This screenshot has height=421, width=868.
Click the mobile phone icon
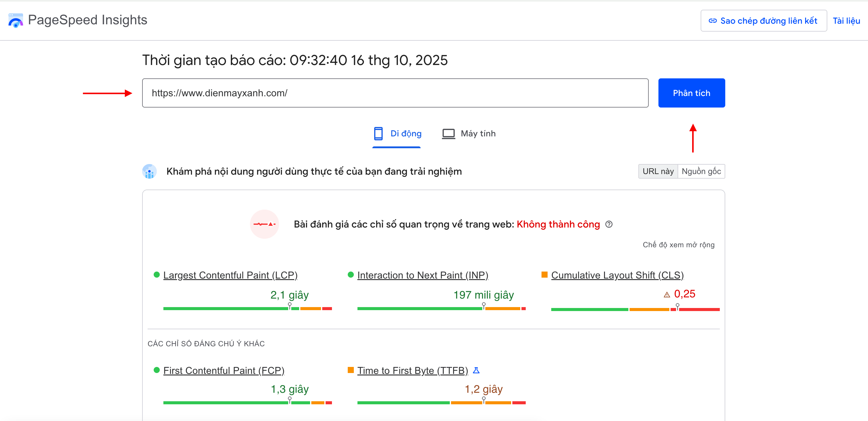tap(378, 133)
